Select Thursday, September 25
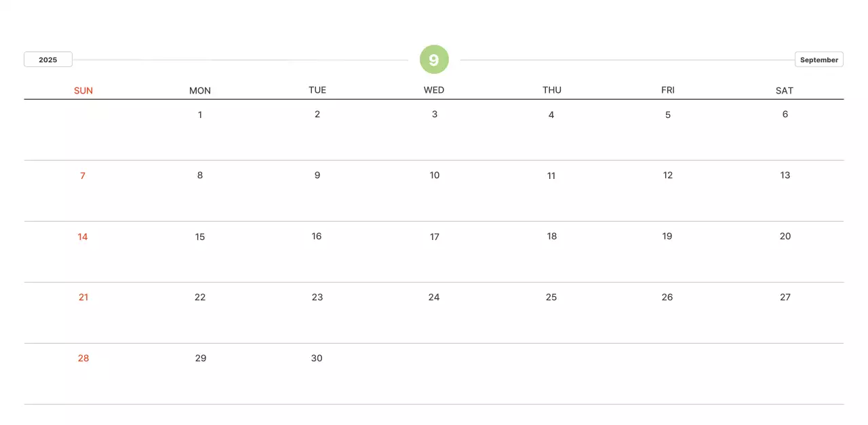Screen dimensions: 868x425 [x=551, y=297]
